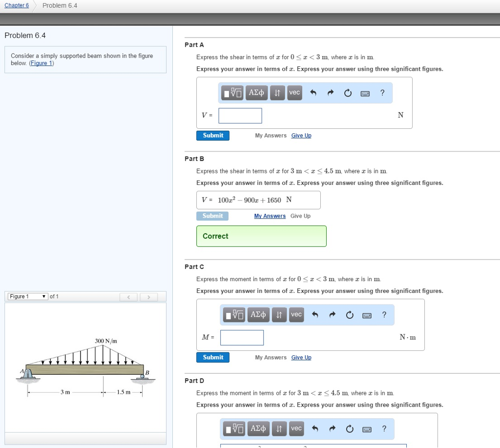This screenshot has height=448, width=500.
Task: Click the reset icon in Part D toolbar
Action: (x=350, y=429)
